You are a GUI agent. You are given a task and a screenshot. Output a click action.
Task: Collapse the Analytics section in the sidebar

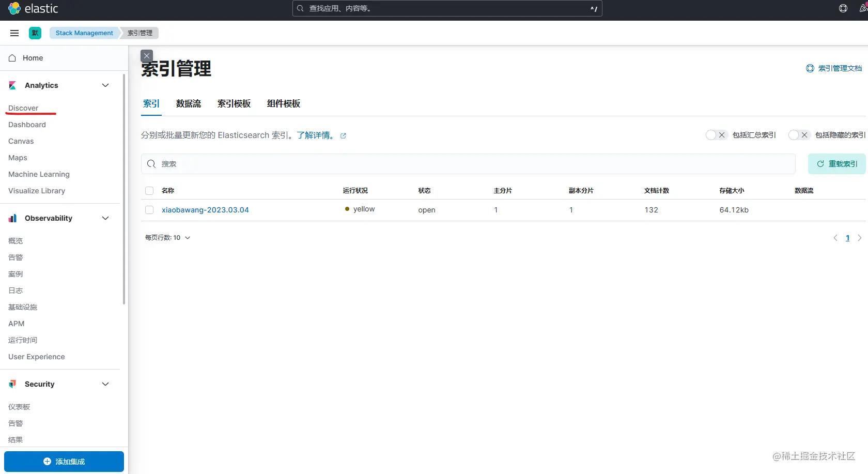pyautogui.click(x=105, y=85)
